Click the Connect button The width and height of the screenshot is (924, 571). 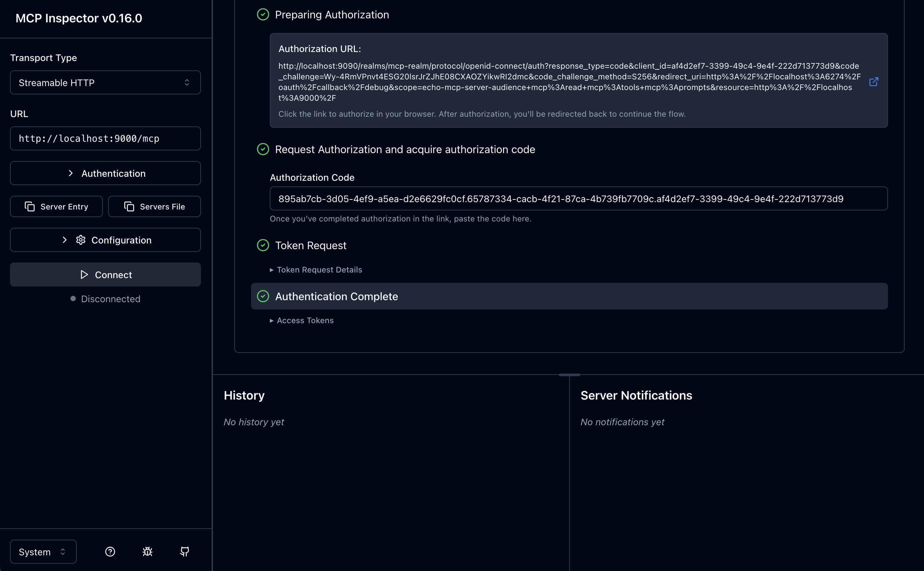click(105, 274)
